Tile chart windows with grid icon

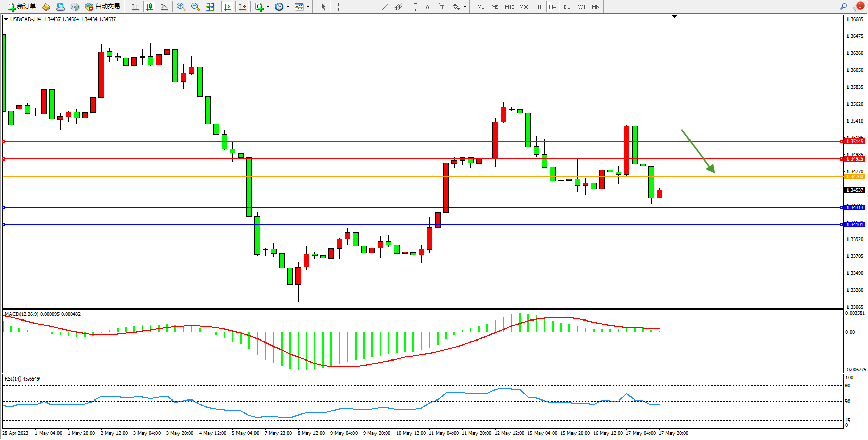[210, 7]
